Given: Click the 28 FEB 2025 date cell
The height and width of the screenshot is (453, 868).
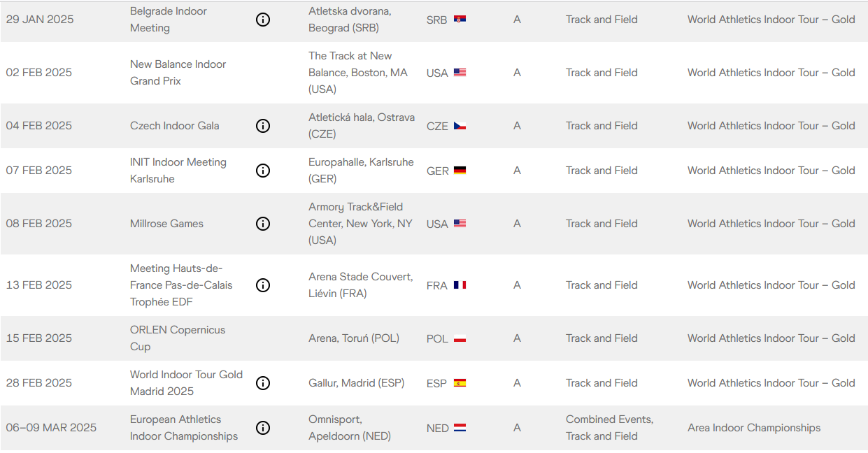Looking at the screenshot, I should click(x=39, y=383).
